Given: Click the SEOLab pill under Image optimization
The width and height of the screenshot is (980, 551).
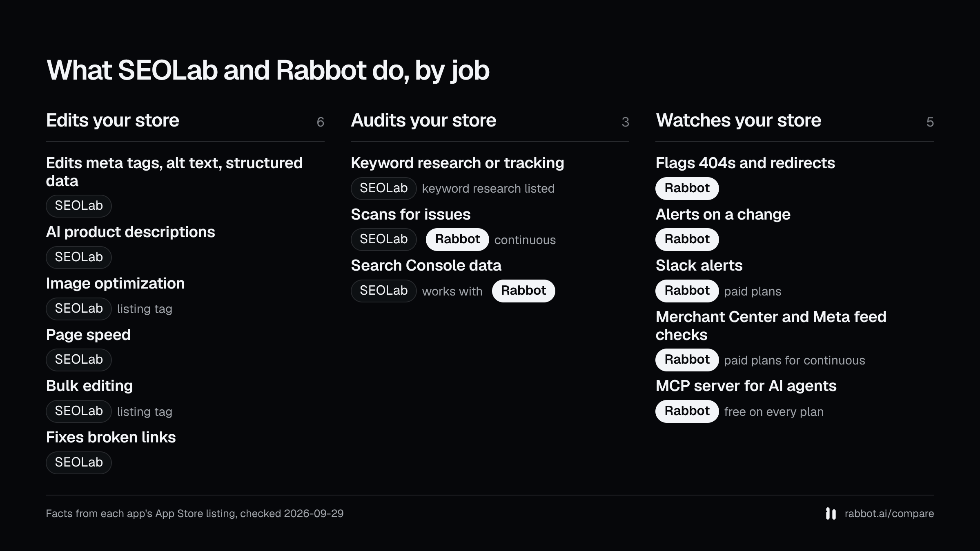Looking at the screenshot, I should tap(79, 309).
